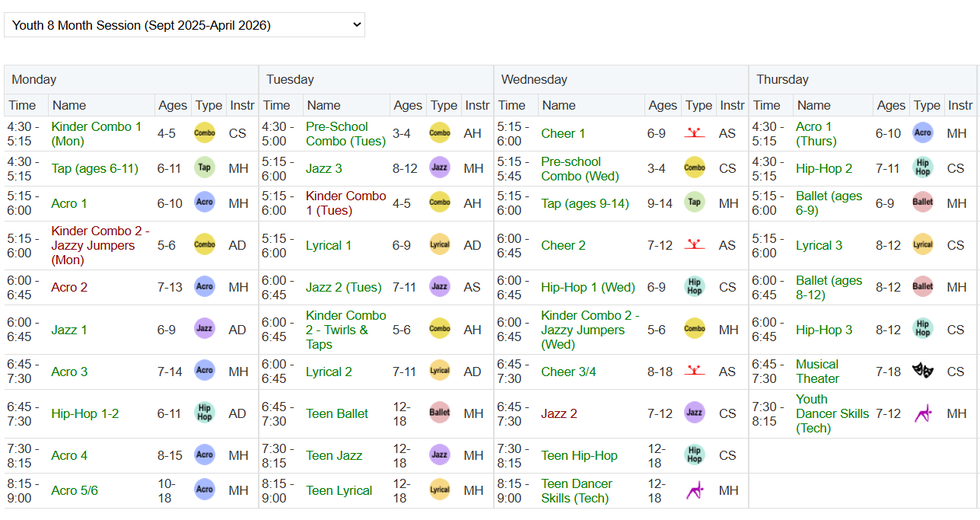
Task: Click the Combo icon for Kinder Combo 1 (Mon)
Action: tap(204, 133)
